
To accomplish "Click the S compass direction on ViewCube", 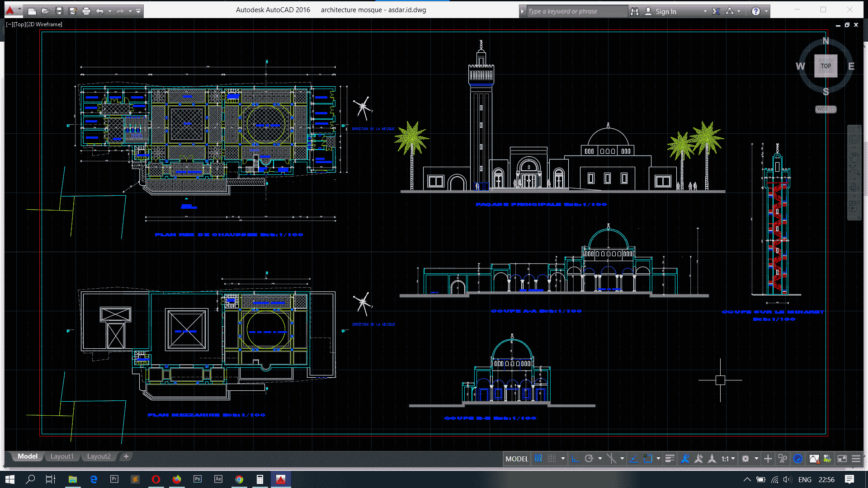I will point(826,92).
